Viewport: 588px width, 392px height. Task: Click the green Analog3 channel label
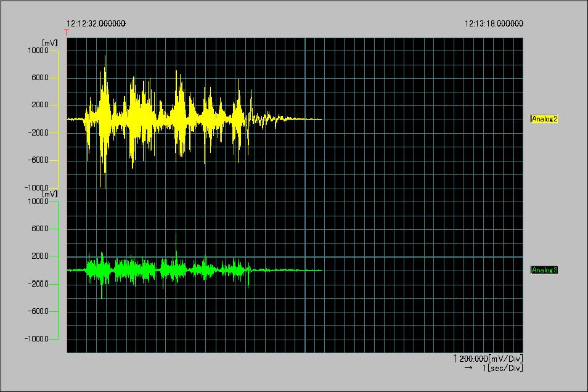pyautogui.click(x=544, y=270)
